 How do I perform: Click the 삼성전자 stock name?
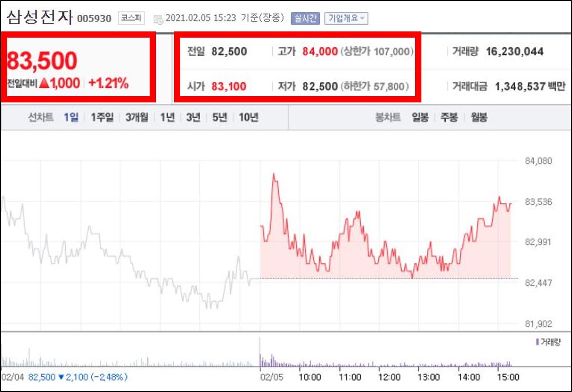[39, 18]
